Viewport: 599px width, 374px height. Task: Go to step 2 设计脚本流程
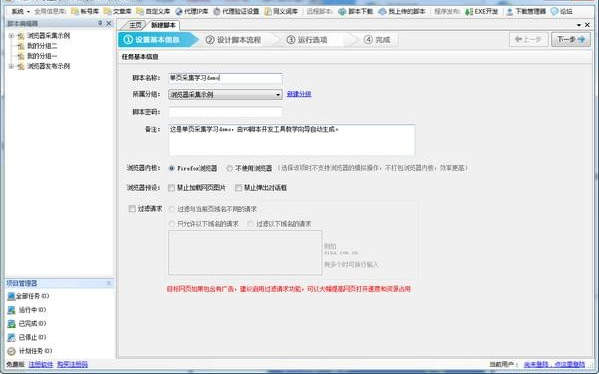(x=234, y=40)
